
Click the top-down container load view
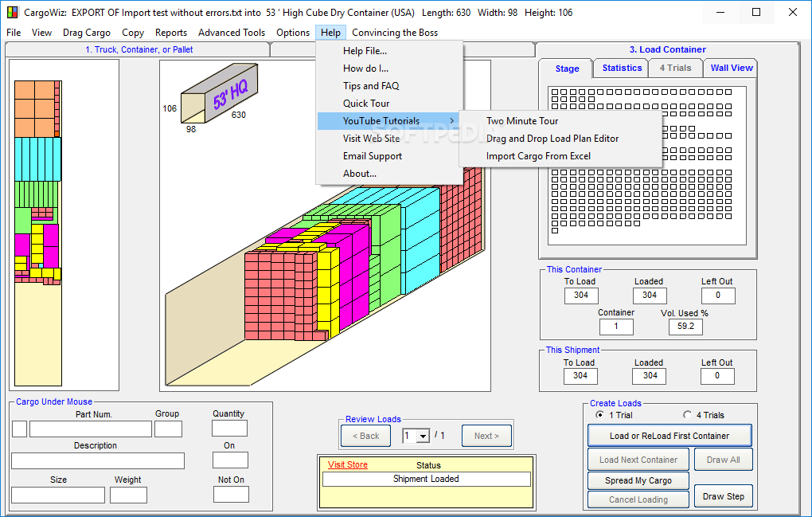pyautogui.click(x=37, y=233)
